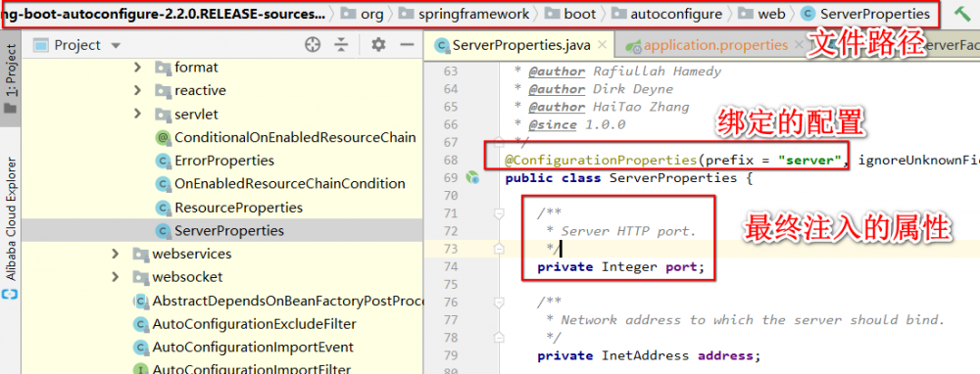Open the AutoConfigurationImportFilter interface
980x374 pixels.
pyautogui.click(x=242, y=368)
